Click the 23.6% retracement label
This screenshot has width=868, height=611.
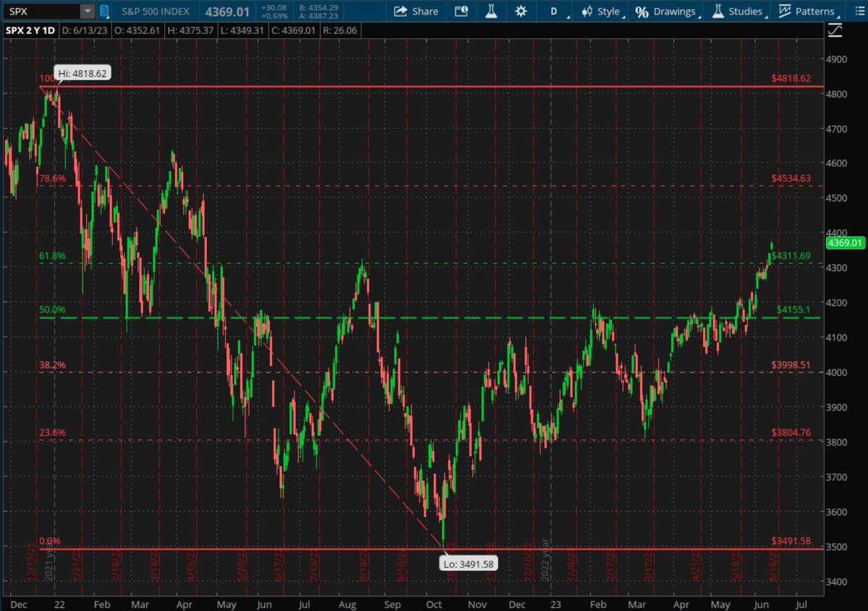coord(52,432)
